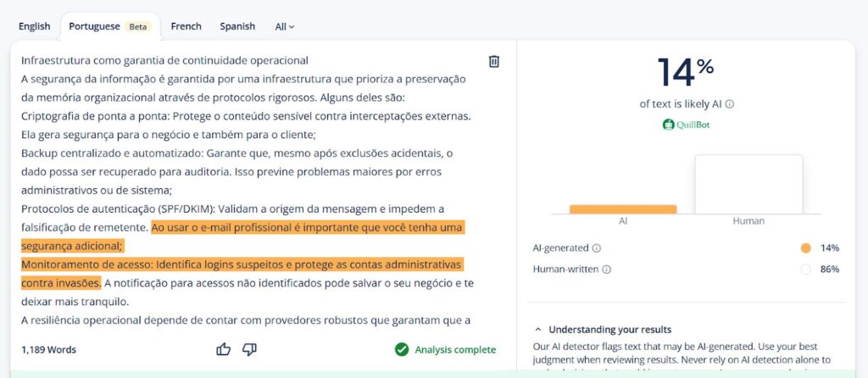The image size is (868, 378).
Task: Click the QuillBot logo
Action: (x=686, y=125)
